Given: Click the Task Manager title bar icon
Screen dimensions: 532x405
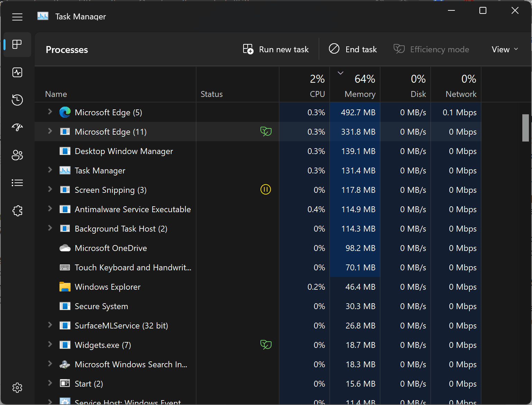Looking at the screenshot, I should click(43, 16).
